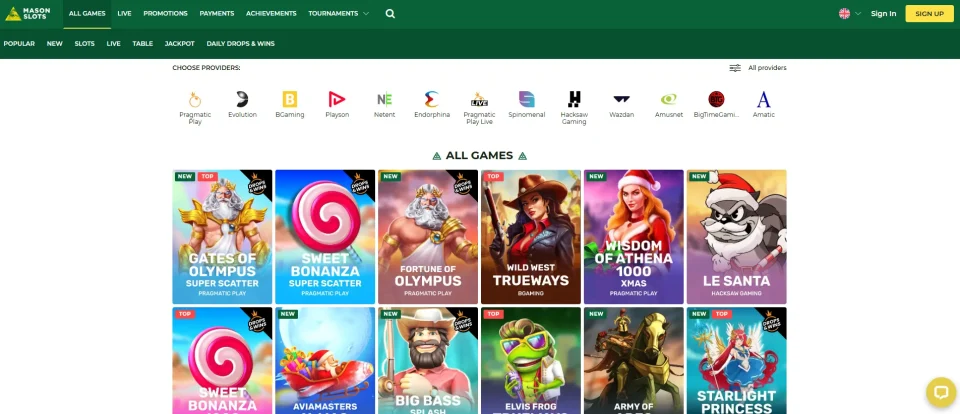Screen dimensions: 960x414
Task: Open Elvis Frog game tile
Action: [531, 361]
